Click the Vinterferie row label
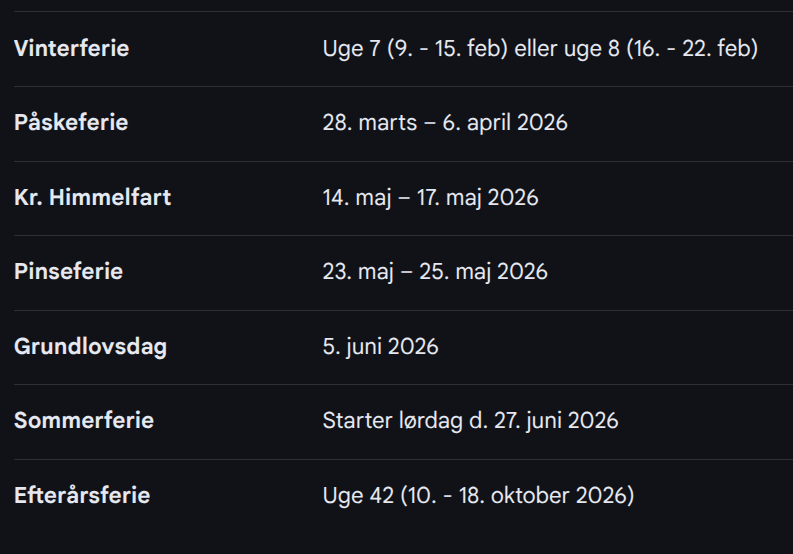793x554 pixels. [71, 48]
